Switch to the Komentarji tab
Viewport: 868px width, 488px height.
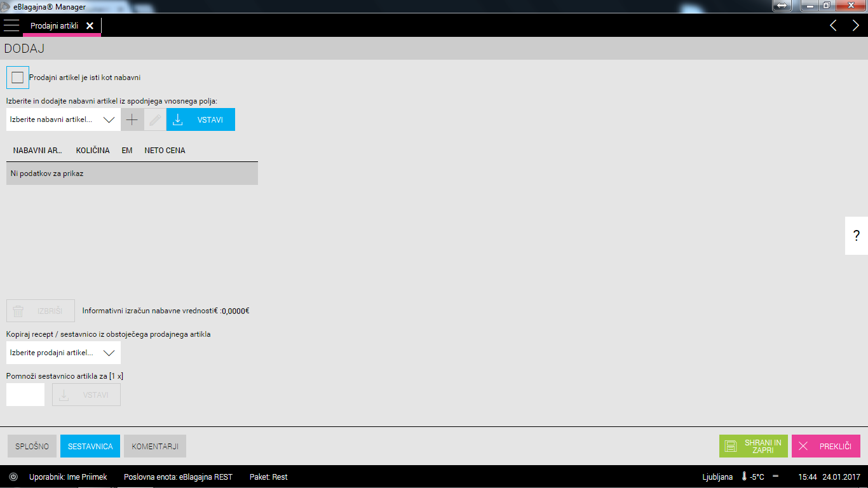coord(155,446)
